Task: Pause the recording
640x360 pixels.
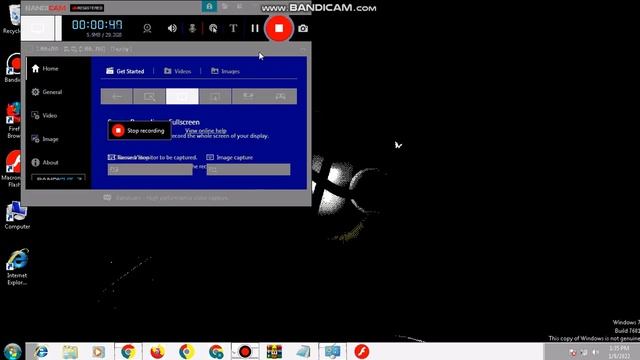Action: click(255, 28)
